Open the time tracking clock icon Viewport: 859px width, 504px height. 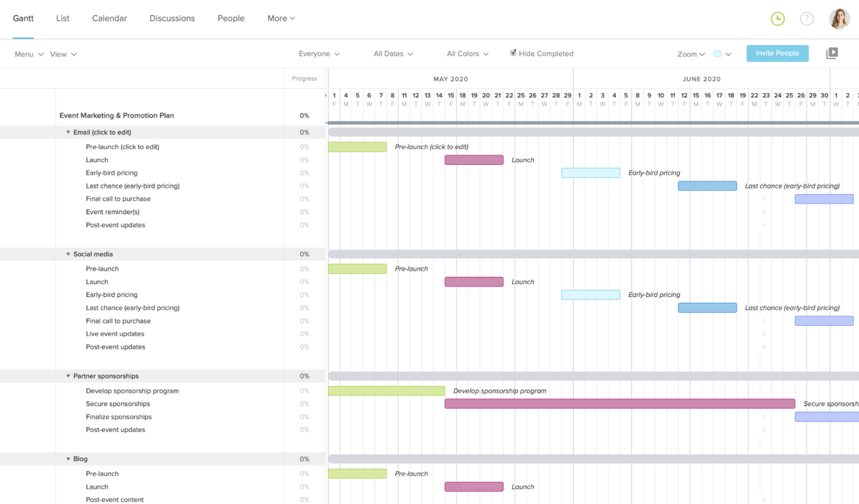point(777,19)
